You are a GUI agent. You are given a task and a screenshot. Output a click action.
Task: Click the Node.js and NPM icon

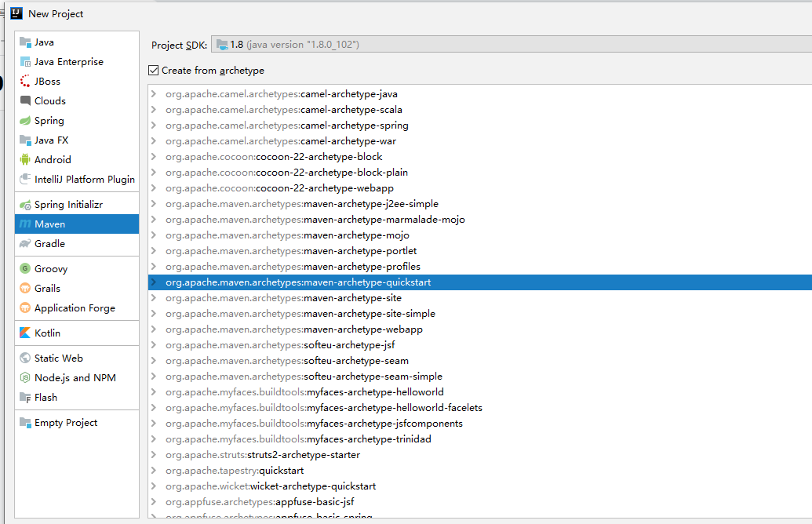25,377
